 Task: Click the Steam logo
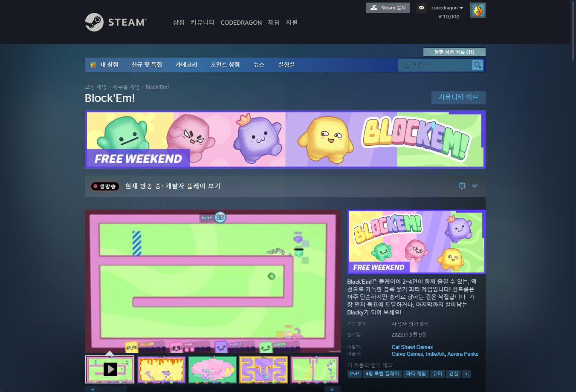(116, 22)
